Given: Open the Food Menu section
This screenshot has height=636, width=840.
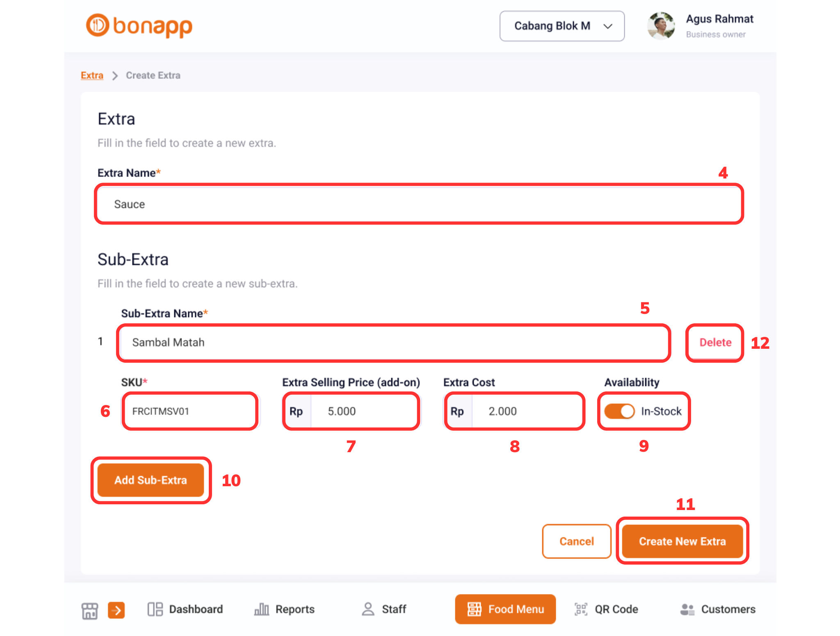Looking at the screenshot, I should coord(505,609).
